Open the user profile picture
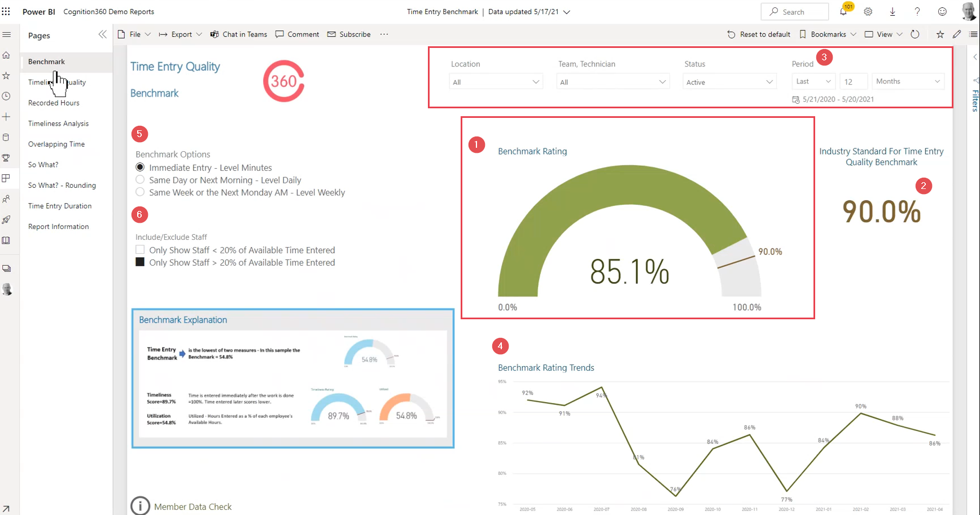This screenshot has height=515, width=980. coord(969,11)
